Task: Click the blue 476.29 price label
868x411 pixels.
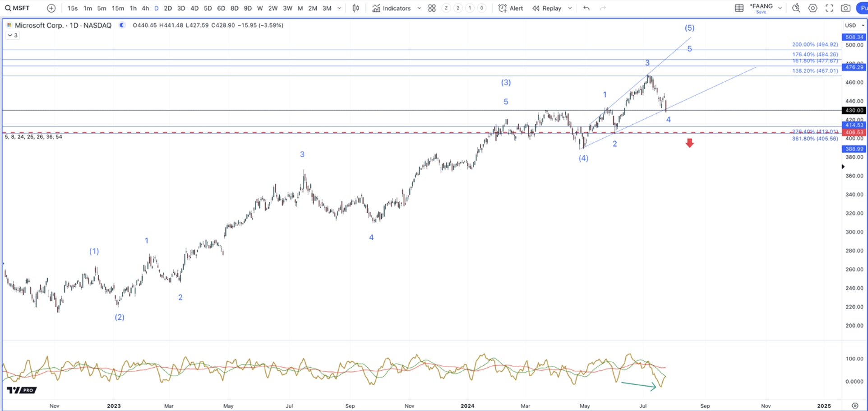Action: [854, 67]
